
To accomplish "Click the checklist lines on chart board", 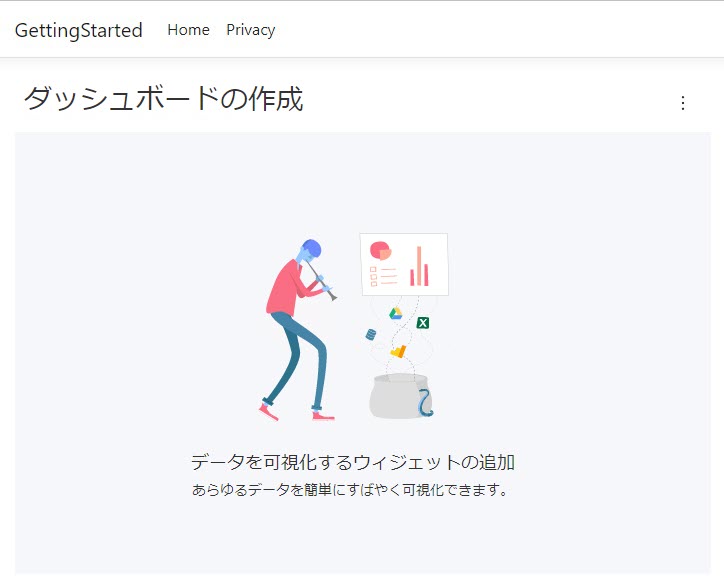I will (383, 276).
